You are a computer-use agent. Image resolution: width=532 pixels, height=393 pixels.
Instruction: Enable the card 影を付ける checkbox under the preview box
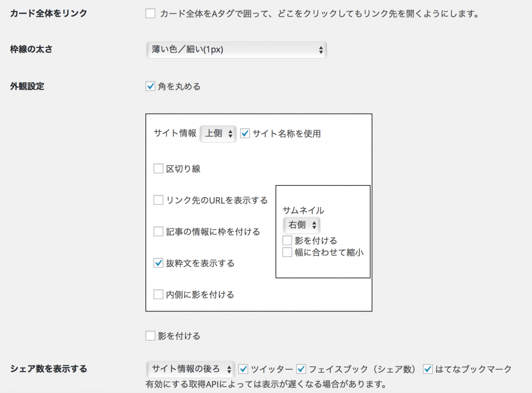click(x=151, y=336)
